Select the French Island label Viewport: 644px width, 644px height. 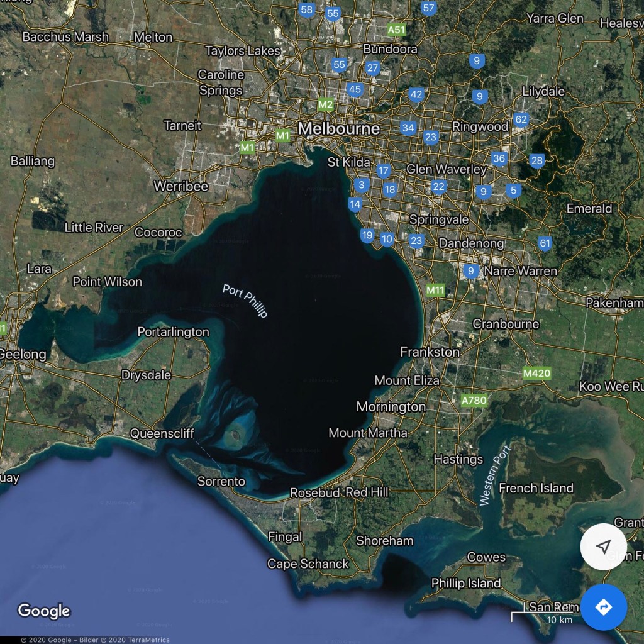click(536, 488)
